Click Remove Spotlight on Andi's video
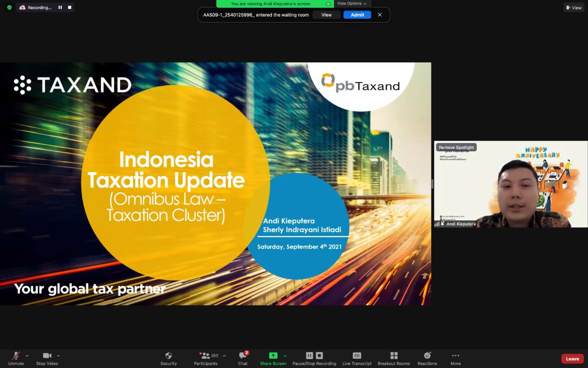Viewport: 588px width, 368px height. [456, 147]
